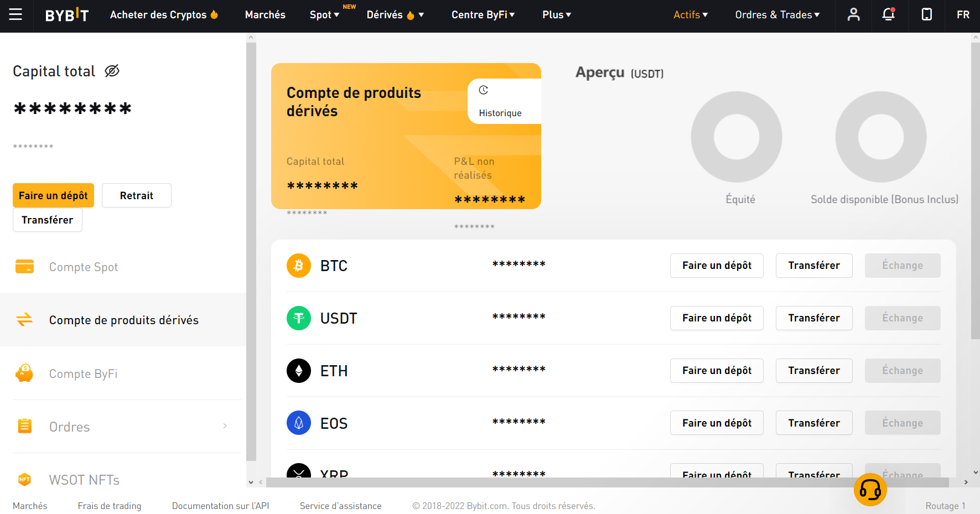Image resolution: width=980 pixels, height=514 pixels.
Task: Click the Historique clock icon
Action: (x=484, y=90)
